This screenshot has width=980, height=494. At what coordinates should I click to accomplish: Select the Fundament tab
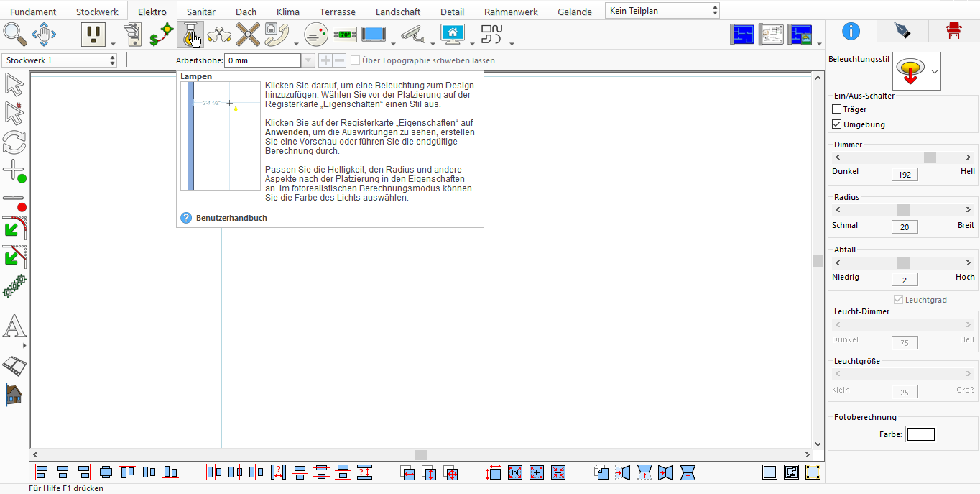click(33, 12)
